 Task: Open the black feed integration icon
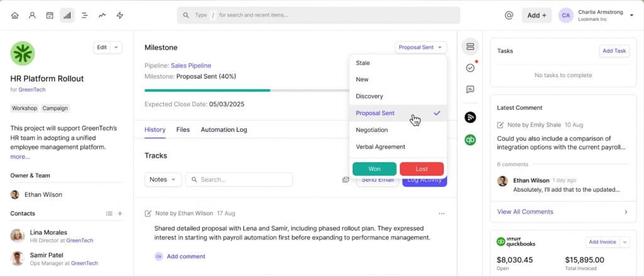(470, 117)
